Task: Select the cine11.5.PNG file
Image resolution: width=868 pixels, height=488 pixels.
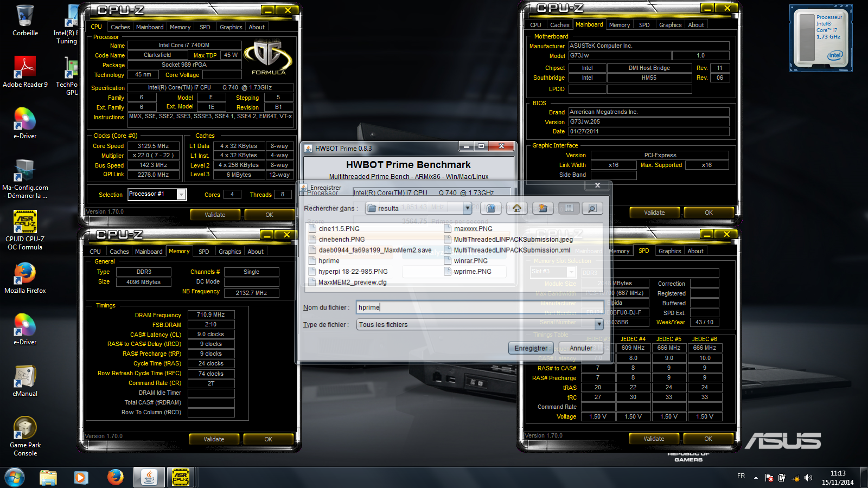Action: pos(334,229)
